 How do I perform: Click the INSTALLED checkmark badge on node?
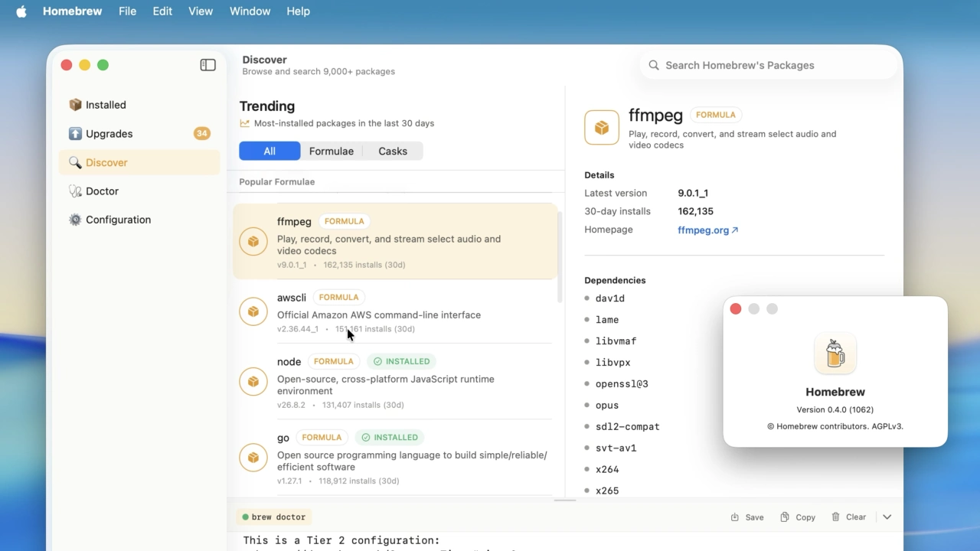(402, 361)
